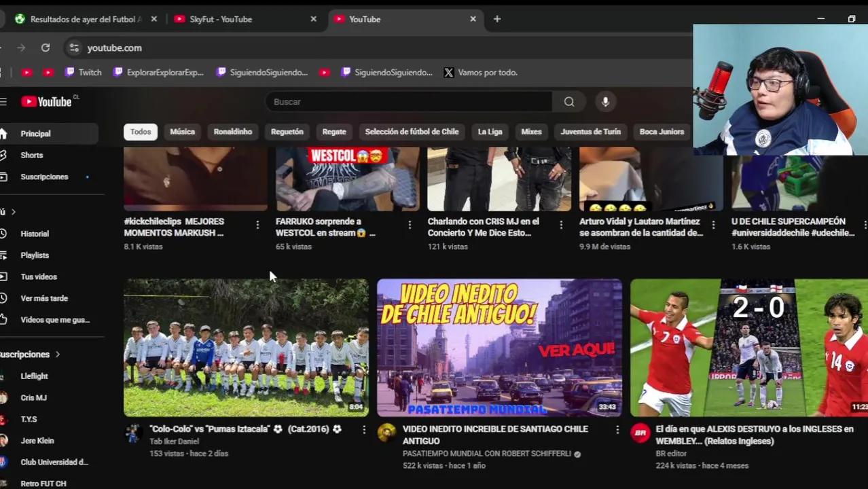Image resolution: width=868 pixels, height=489 pixels.
Task: Reload the page with the refresh icon
Action: (46, 48)
